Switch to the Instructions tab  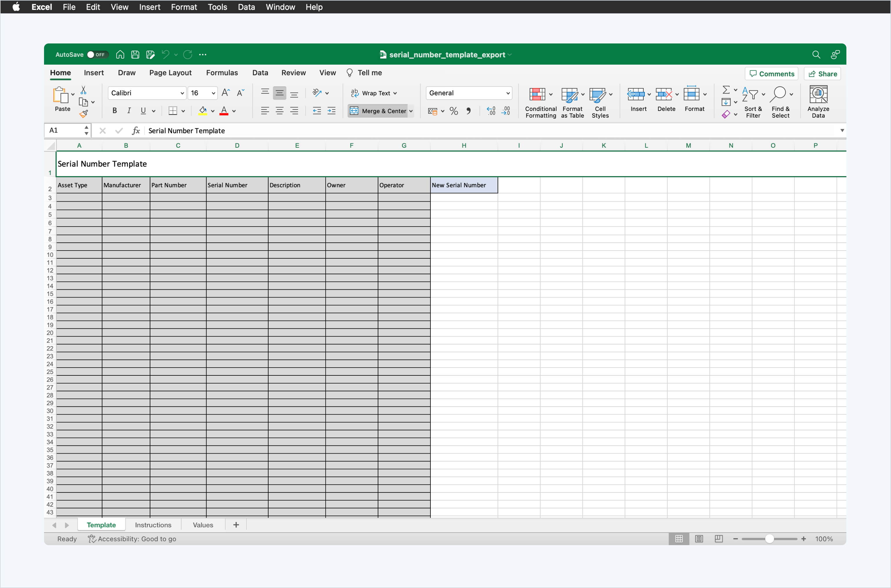pyautogui.click(x=154, y=524)
